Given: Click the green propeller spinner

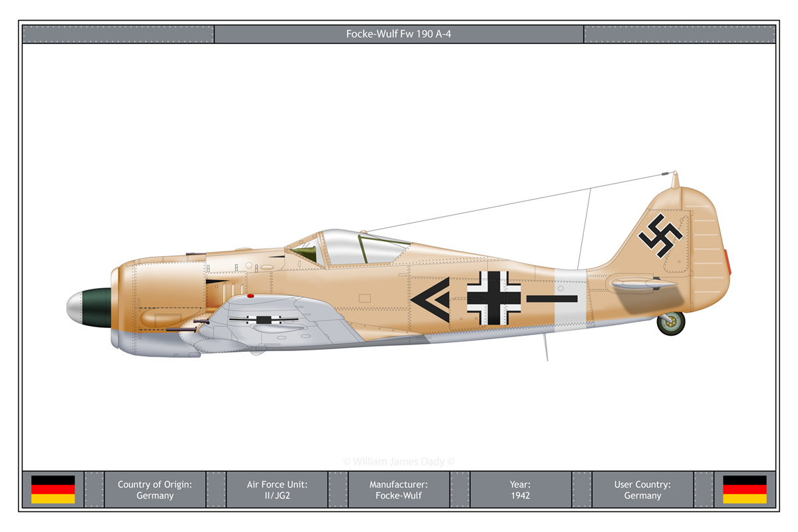Looking at the screenshot, I should [x=89, y=307].
